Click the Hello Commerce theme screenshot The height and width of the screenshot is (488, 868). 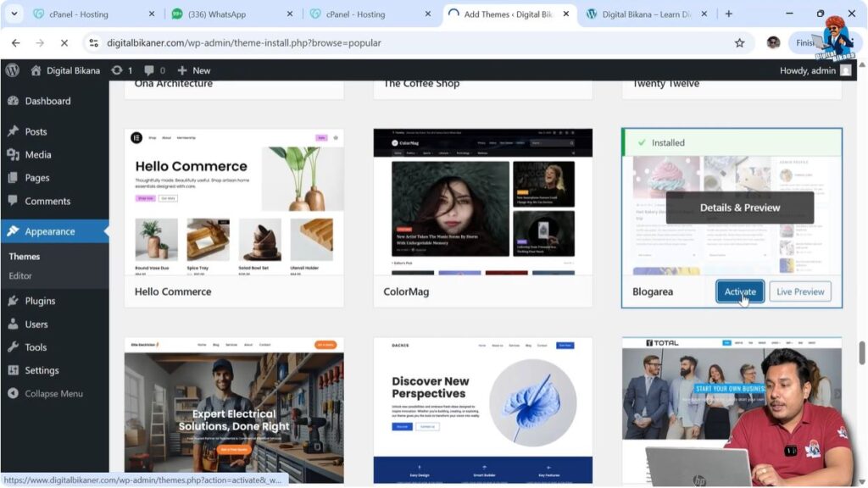(234, 202)
